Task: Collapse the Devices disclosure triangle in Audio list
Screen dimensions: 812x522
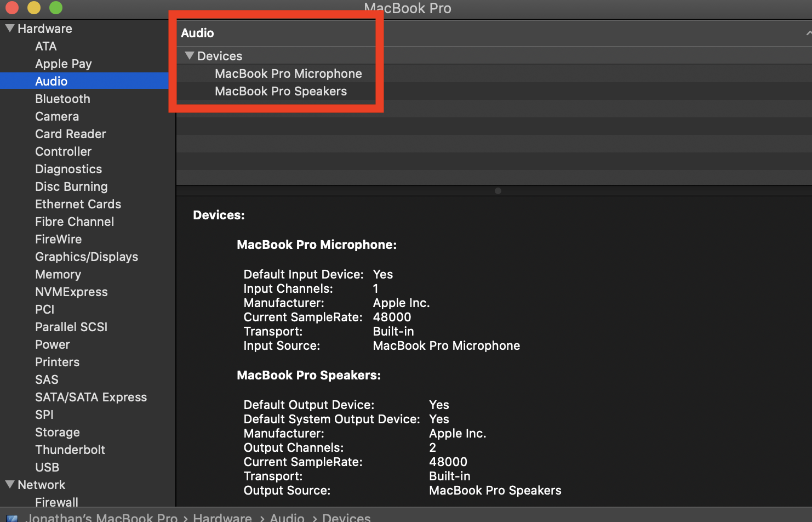Action: click(x=190, y=55)
